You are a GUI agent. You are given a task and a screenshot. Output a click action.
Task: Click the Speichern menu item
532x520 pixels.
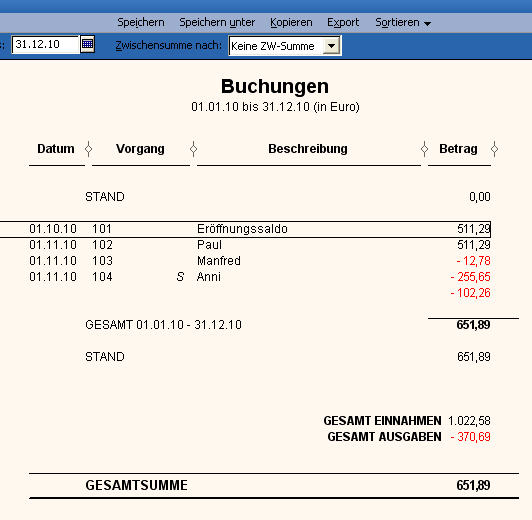141,22
